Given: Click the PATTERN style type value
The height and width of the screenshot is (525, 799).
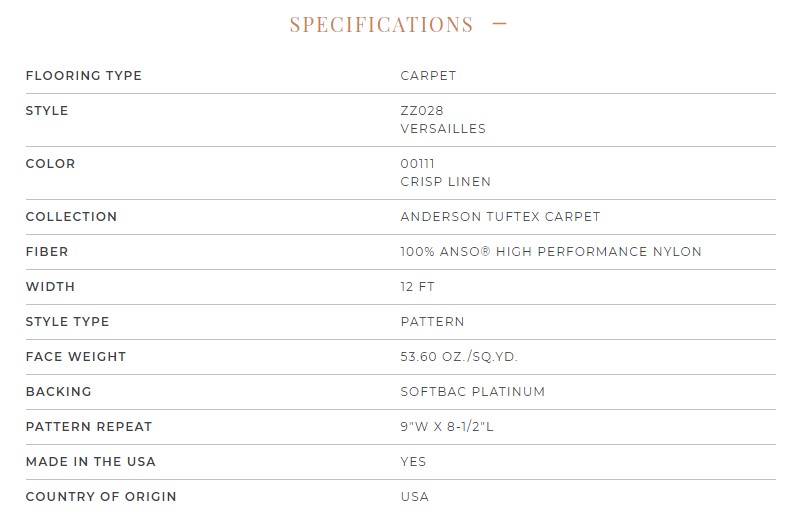Looking at the screenshot, I should point(432,322).
